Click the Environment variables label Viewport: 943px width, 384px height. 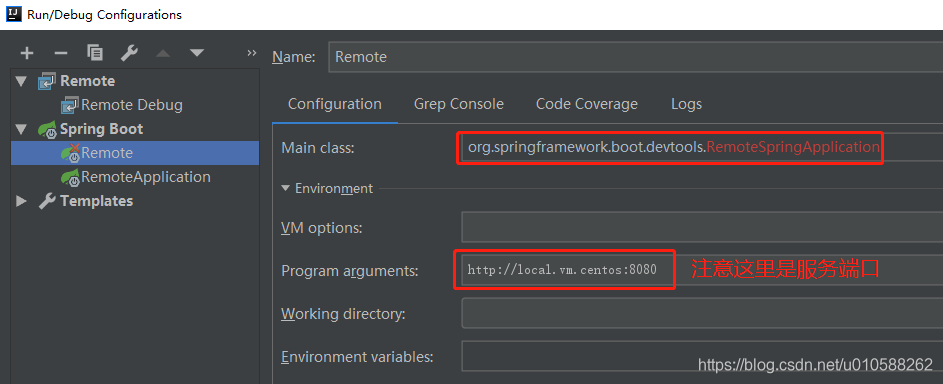[357, 356]
